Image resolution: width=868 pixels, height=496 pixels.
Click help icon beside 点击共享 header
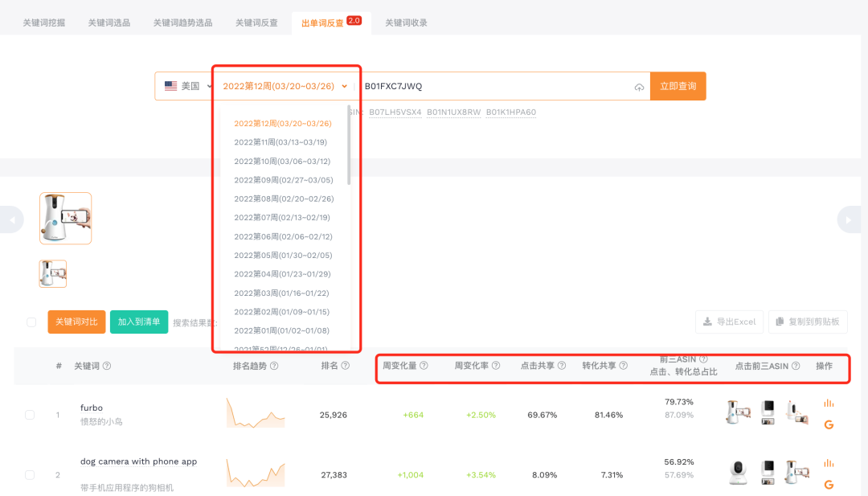(560, 366)
